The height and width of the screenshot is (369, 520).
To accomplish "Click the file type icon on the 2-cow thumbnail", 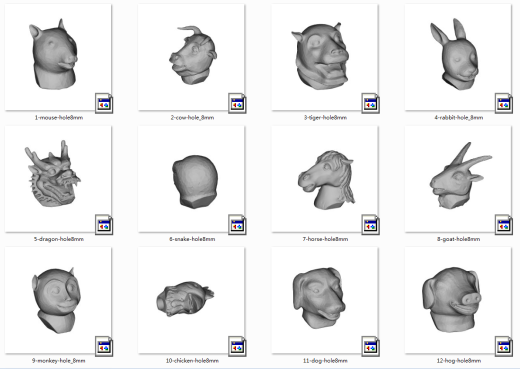I will click(237, 103).
